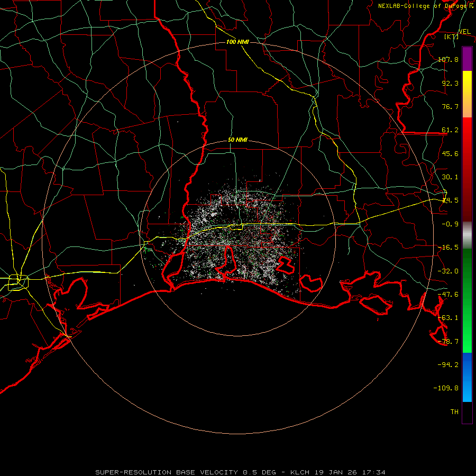Click the 107.8 value on the velocity scale
476x476 pixels.
(x=448, y=59)
